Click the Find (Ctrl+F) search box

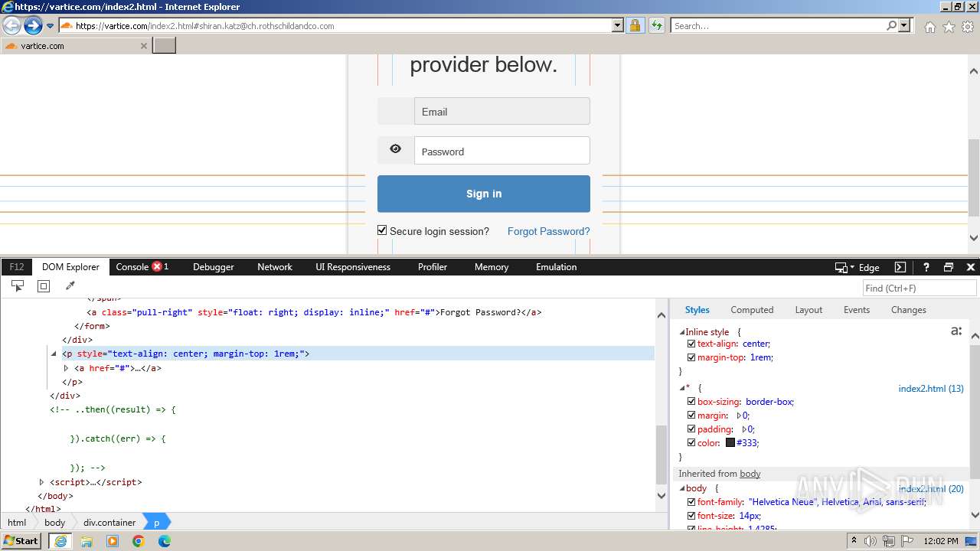click(x=920, y=288)
